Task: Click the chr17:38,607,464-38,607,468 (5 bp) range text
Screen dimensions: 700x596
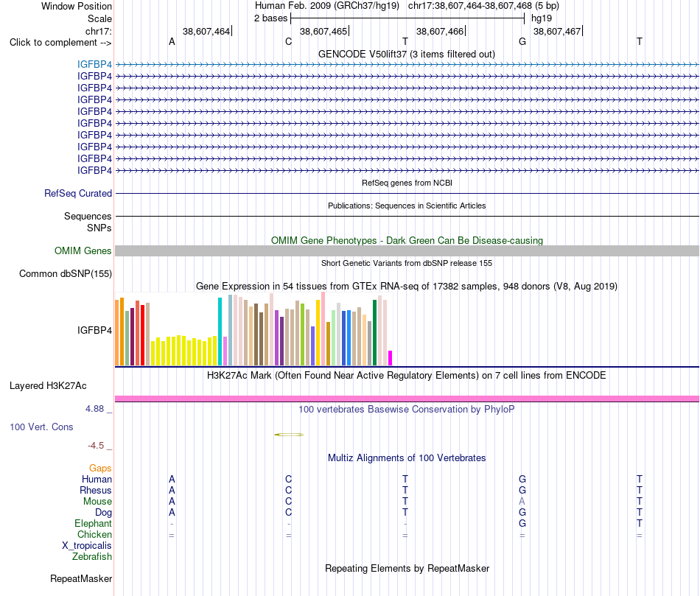Action: coord(483,6)
